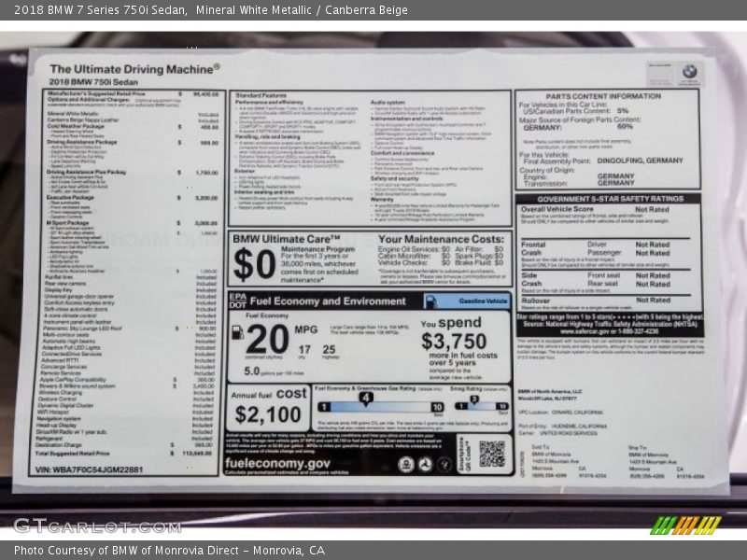Click the first agency seal next to fueleconomy.gov
747x560 pixels.
pos(405,464)
